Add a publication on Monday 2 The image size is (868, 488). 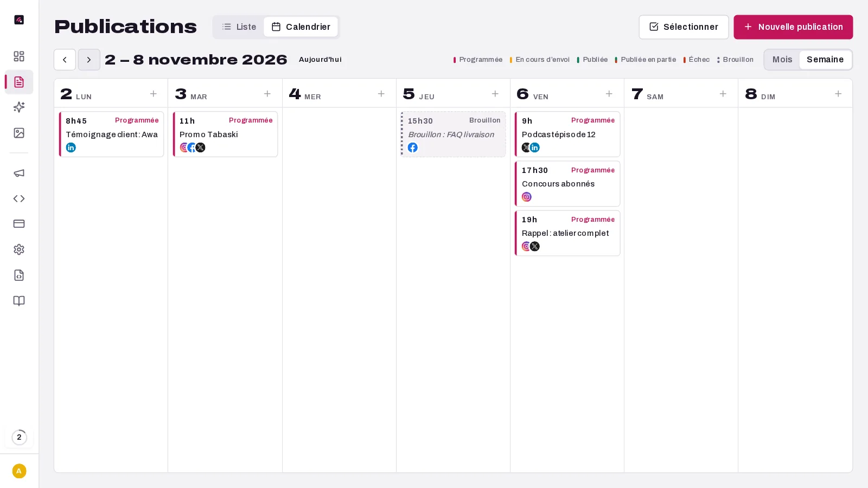point(154,94)
